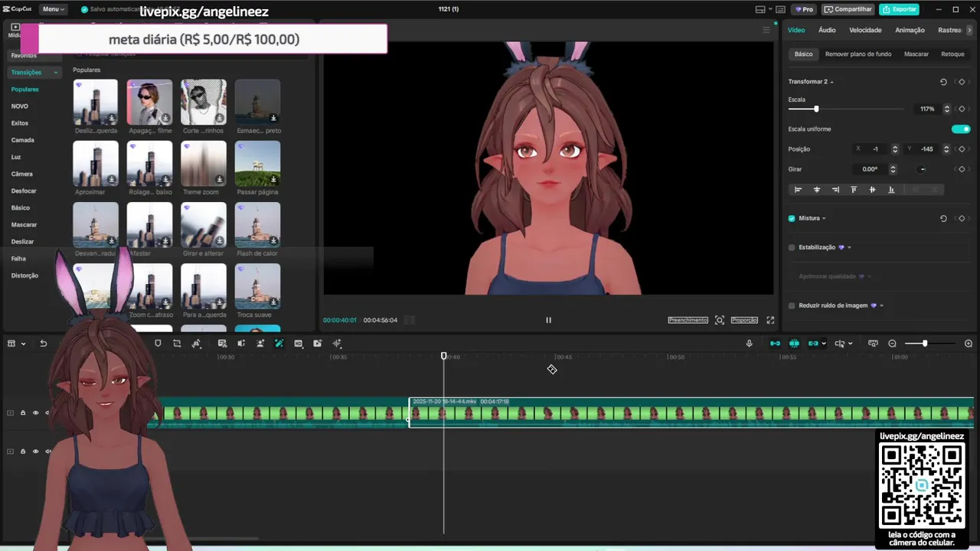The image size is (980, 551).
Task: Click the Girar 0.00° field
Action: tap(870, 169)
